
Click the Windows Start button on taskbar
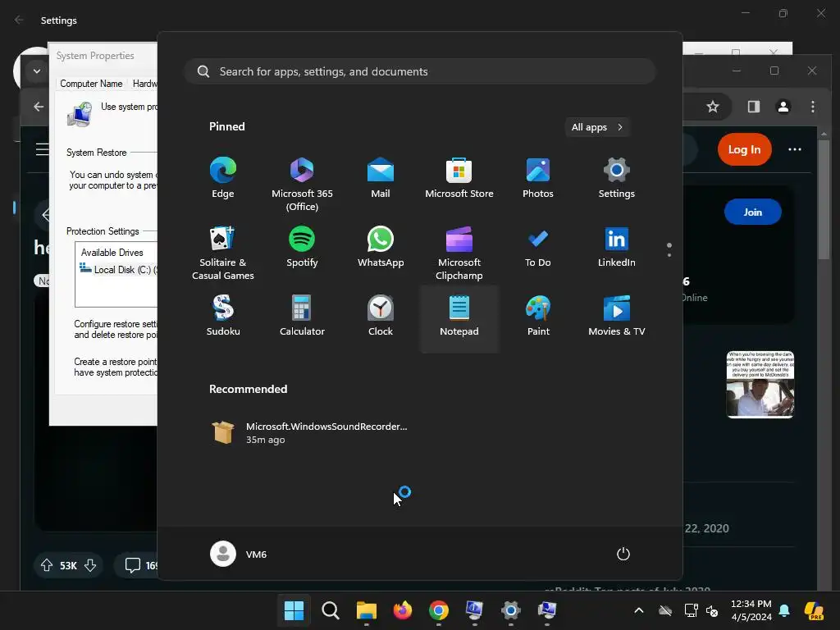click(294, 610)
